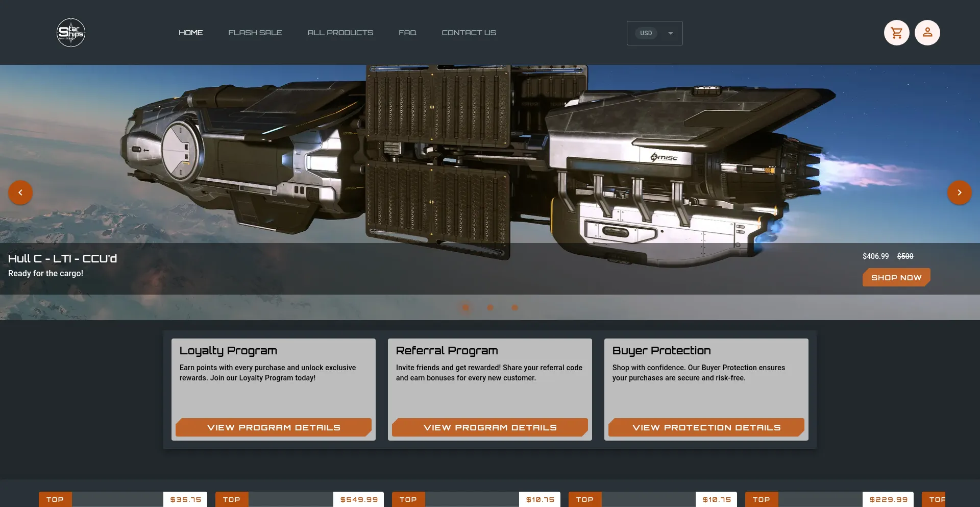Image resolution: width=980 pixels, height=507 pixels.
Task: View Loyalty Program details
Action: (274, 427)
